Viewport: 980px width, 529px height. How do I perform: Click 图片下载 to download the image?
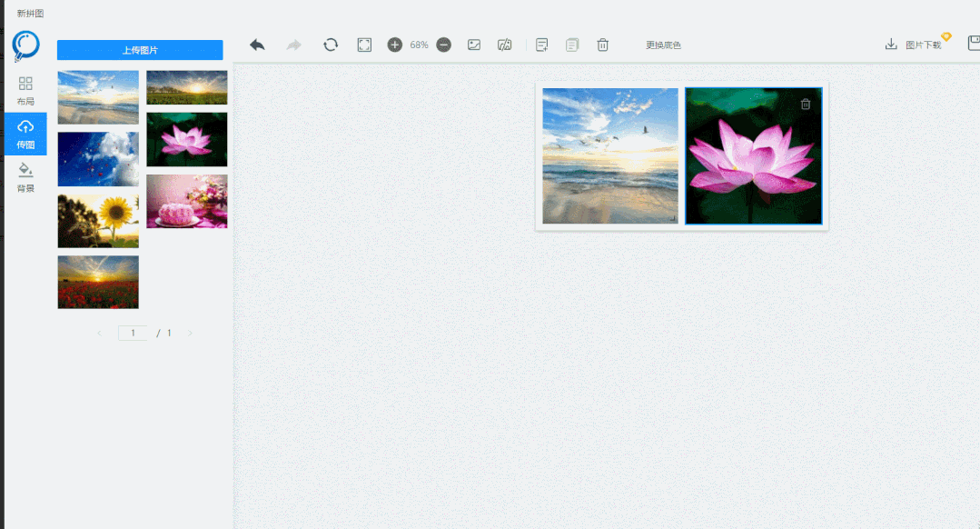pos(914,45)
